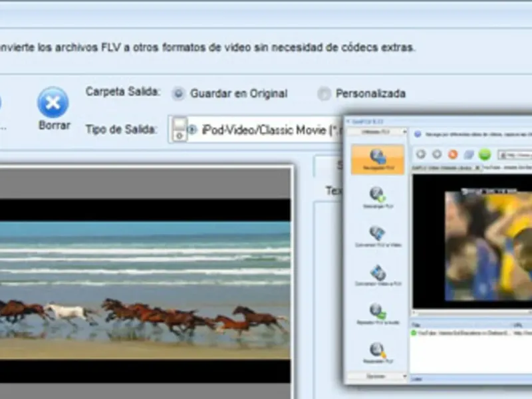Expand the Opciones dropdown at sidebar bottom

point(376,376)
